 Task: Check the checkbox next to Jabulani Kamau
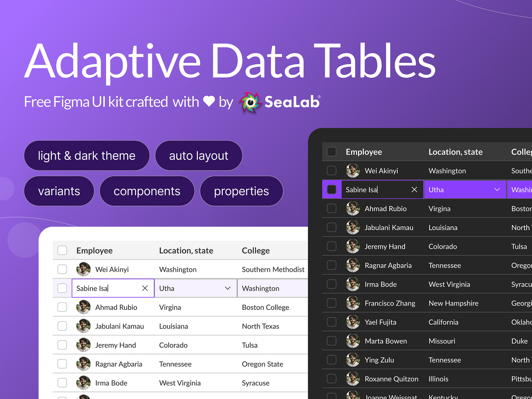[62, 326]
